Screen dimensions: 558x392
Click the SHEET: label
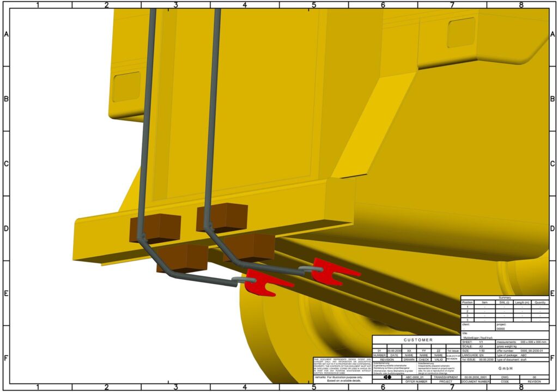click(467, 342)
